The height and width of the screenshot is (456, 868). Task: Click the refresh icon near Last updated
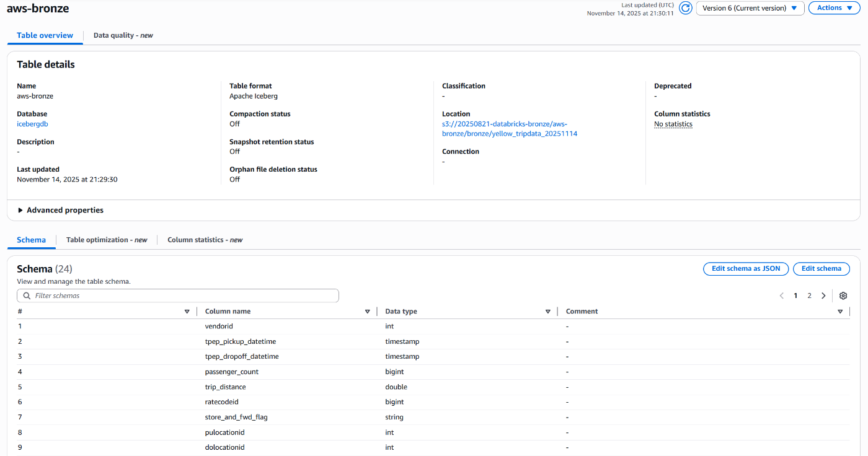click(685, 8)
